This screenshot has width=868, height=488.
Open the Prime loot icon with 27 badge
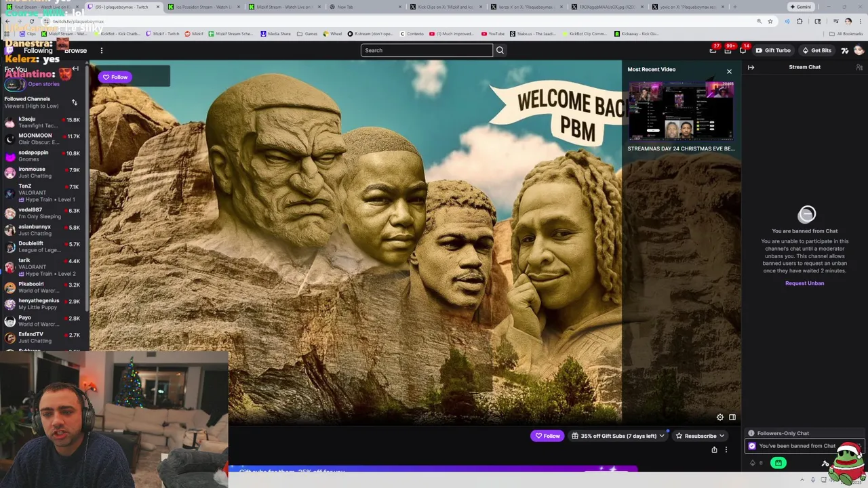713,50
